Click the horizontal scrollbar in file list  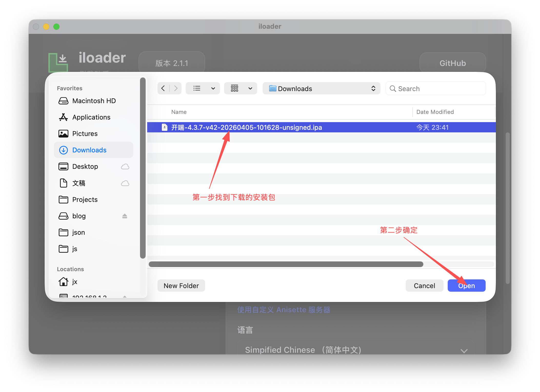(286, 264)
